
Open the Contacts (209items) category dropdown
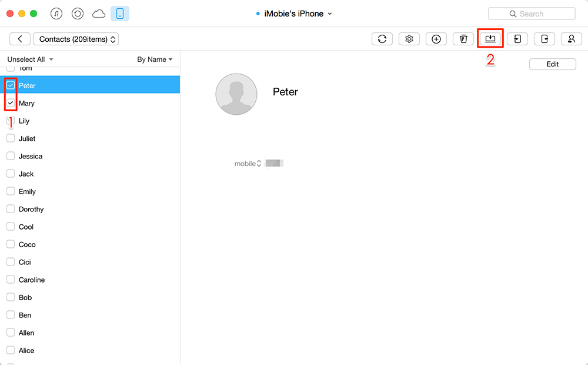pyautogui.click(x=76, y=39)
